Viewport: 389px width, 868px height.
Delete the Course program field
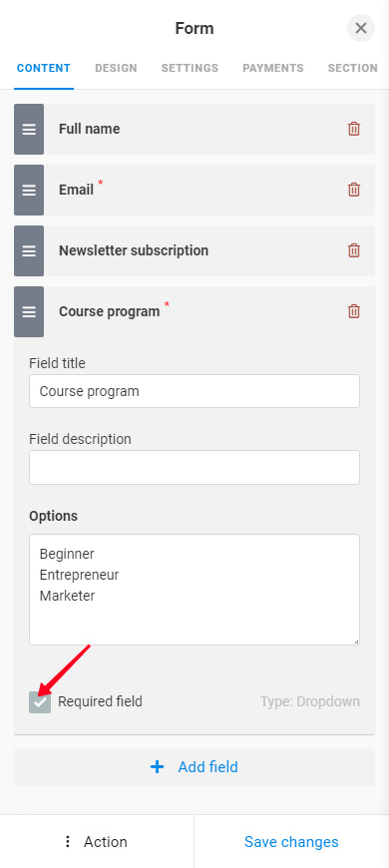pos(353,311)
